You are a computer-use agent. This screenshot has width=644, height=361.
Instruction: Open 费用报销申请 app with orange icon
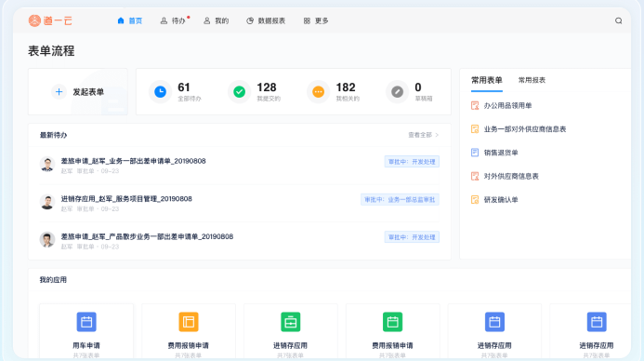[x=189, y=332]
